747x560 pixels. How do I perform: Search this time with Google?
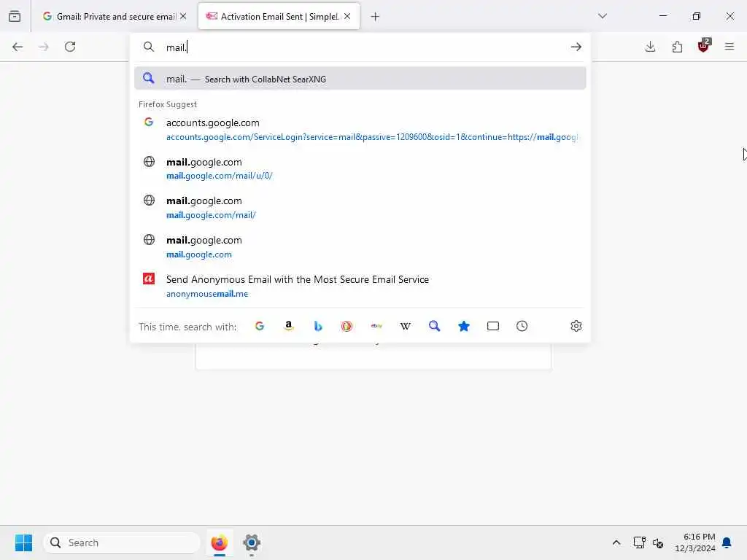click(260, 326)
